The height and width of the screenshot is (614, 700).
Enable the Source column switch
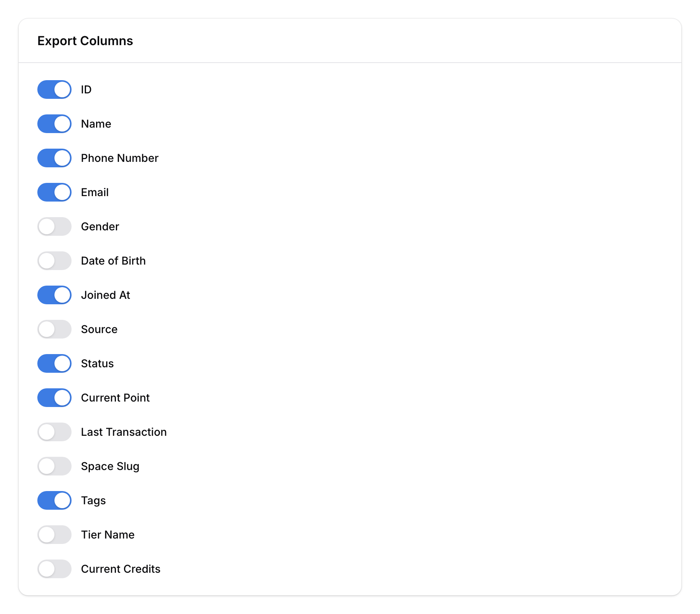(x=54, y=329)
